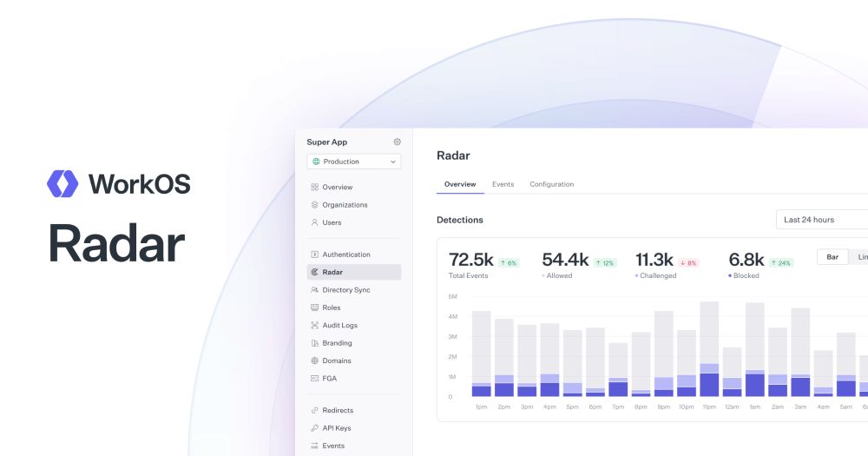Open Overview in the sidebar navigation
868x456 pixels.
337,188
